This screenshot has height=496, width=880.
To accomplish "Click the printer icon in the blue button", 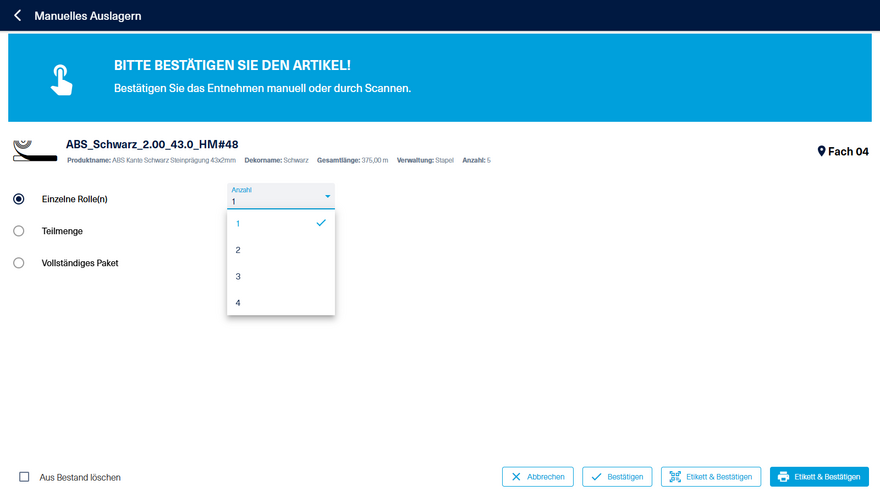I will click(783, 477).
